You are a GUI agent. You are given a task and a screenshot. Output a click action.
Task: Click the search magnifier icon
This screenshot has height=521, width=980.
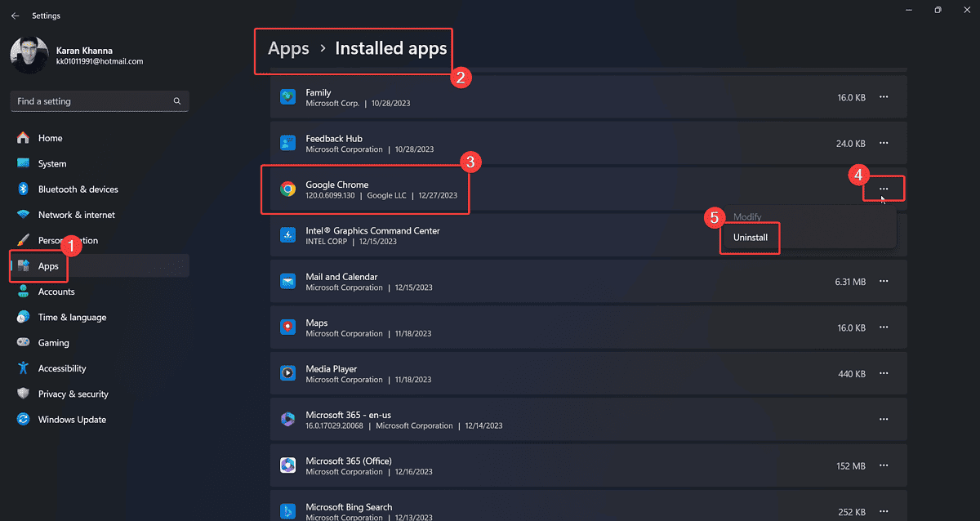(177, 101)
